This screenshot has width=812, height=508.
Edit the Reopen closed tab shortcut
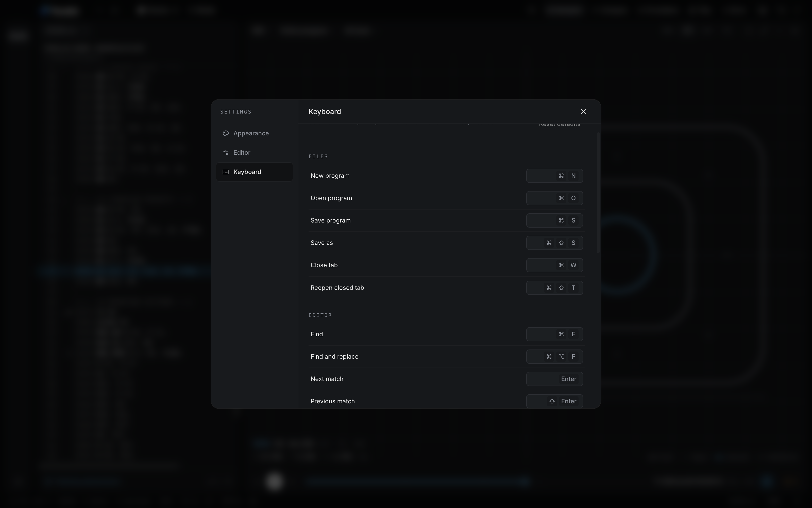coord(554,288)
